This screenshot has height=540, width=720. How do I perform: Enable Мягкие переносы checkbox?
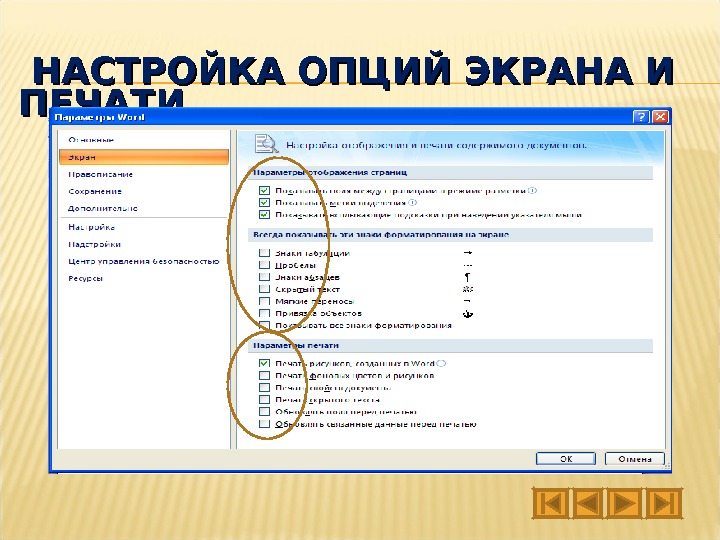264,301
